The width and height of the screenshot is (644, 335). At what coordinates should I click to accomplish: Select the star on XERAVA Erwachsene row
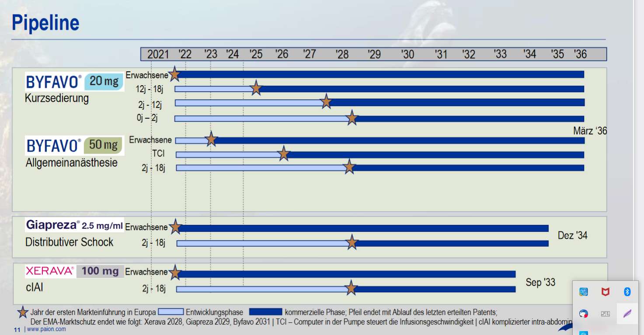pos(175,273)
